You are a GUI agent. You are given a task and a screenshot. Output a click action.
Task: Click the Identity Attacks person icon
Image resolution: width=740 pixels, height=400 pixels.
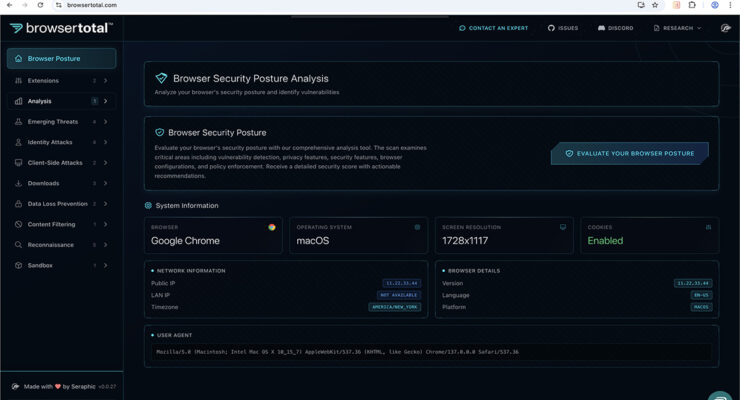18,142
